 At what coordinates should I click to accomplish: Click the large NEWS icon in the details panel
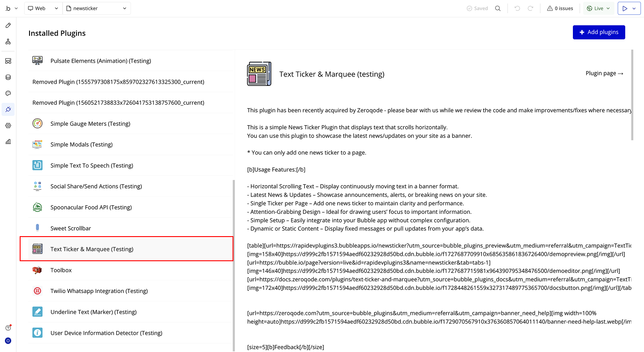[259, 74]
